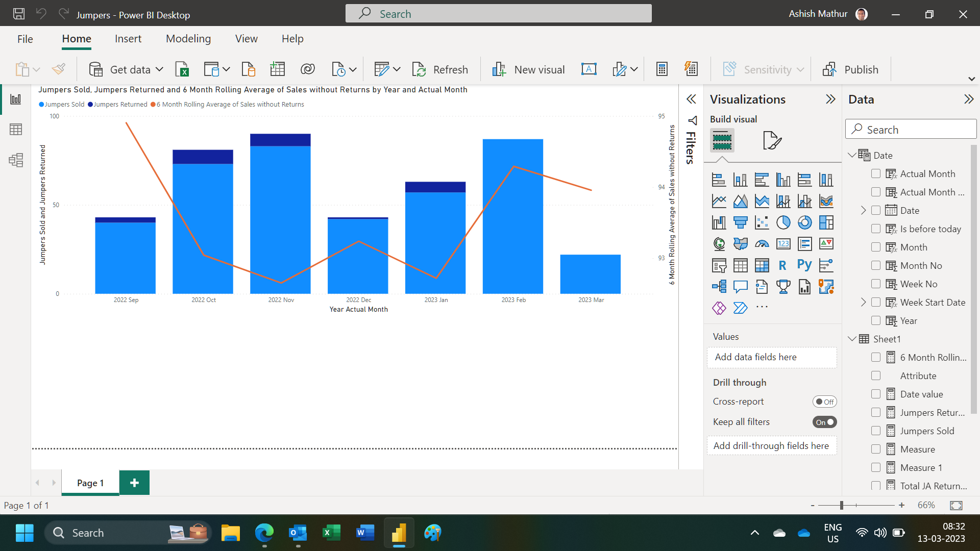Choose the R script visual icon
980x551 pixels.
(782, 265)
